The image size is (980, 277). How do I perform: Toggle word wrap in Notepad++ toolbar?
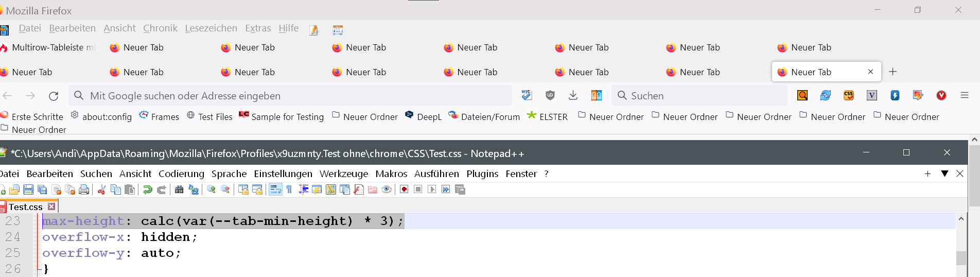coord(275,189)
